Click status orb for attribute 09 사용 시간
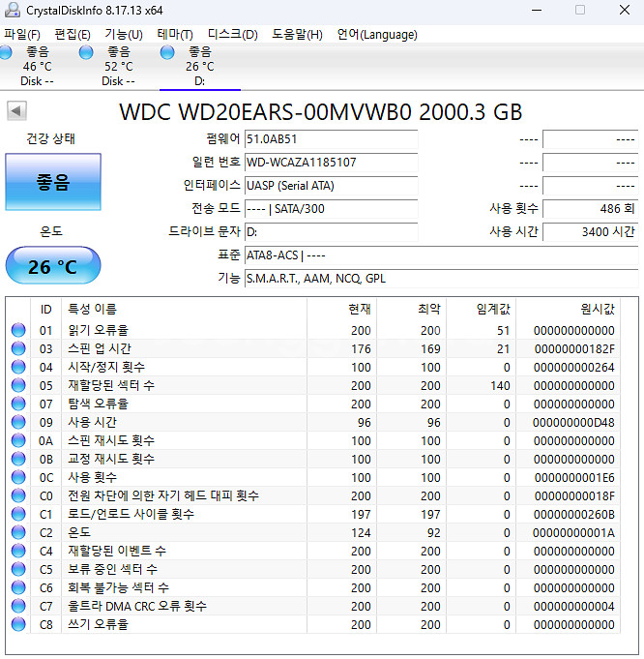Viewport: 644px width, 659px height. pos(18,422)
